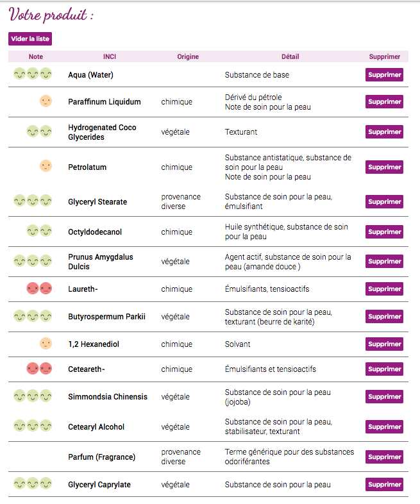The height and width of the screenshot is (504, 420).
Task: Click green smileys for Octyldodecanol
Action: pyautogui.click(x=39, y=230)
